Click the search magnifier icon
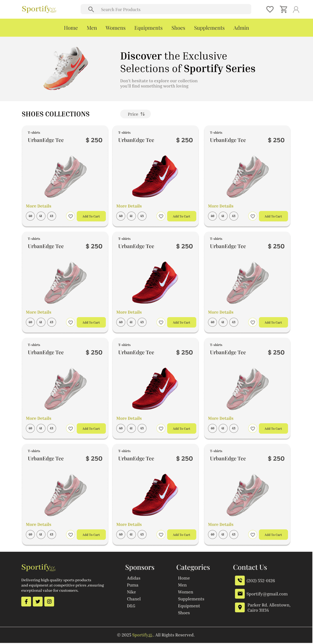313x644 pixels. point(91,9)
